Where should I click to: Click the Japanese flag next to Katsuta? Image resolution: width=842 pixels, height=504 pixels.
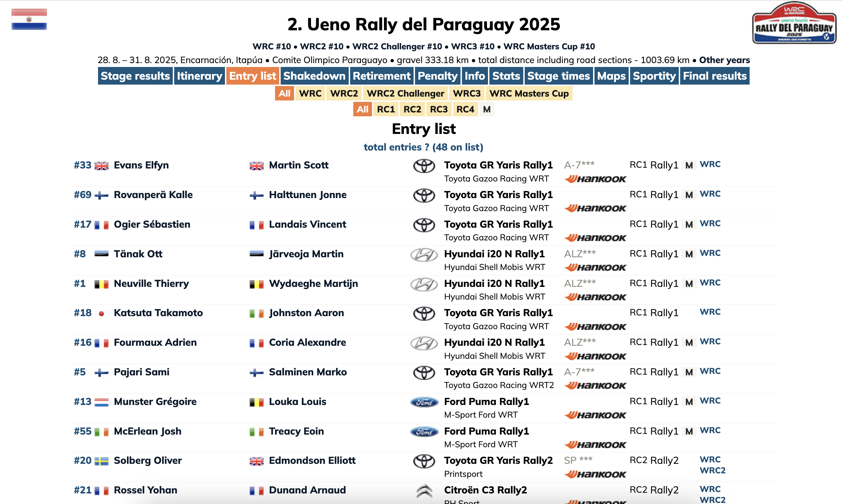(x=101, y=313)
